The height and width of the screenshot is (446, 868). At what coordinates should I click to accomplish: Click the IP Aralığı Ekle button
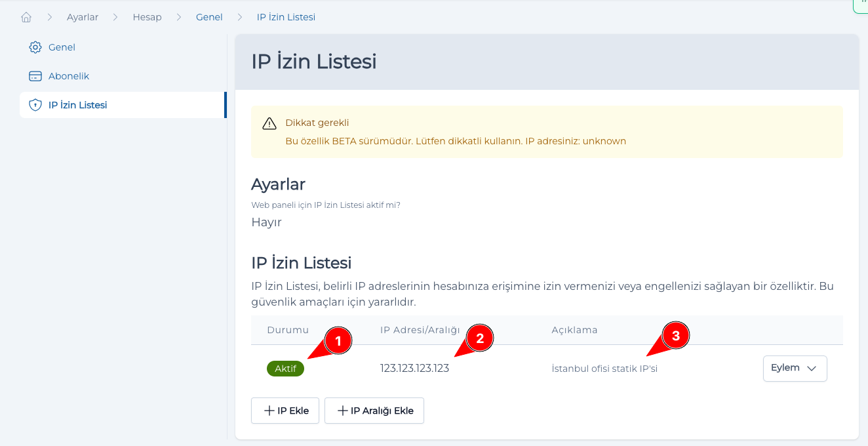tap(374, 410)
